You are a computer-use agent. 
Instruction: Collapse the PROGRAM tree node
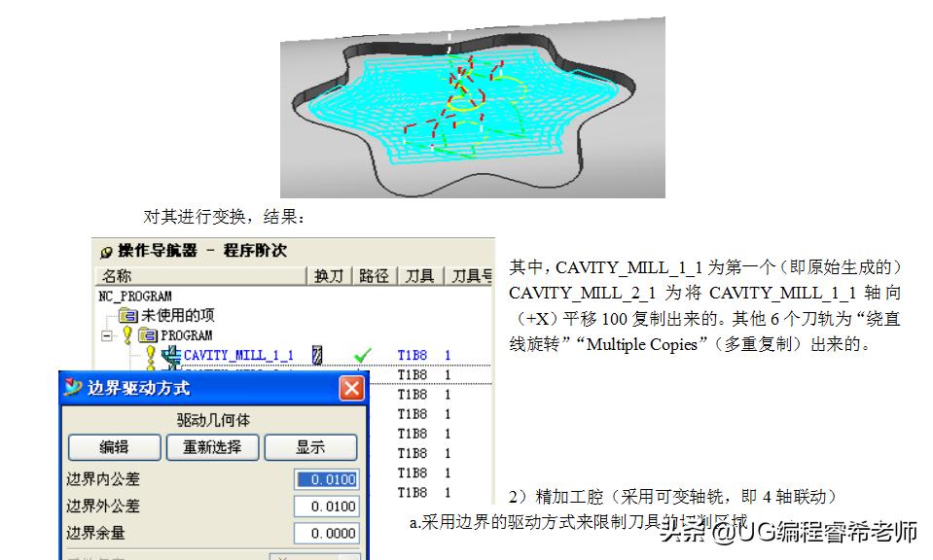(106, 334)
